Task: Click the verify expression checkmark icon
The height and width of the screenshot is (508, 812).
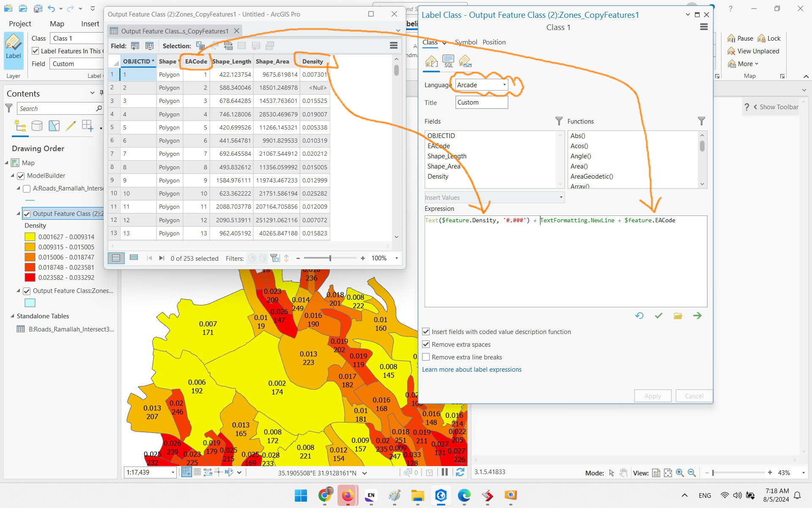Action: click(658, 315)
